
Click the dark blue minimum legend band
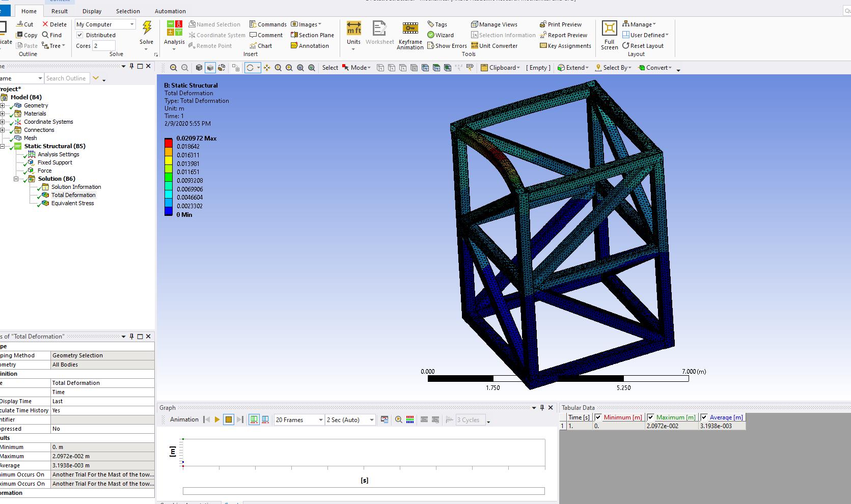[x=168, y=211]
